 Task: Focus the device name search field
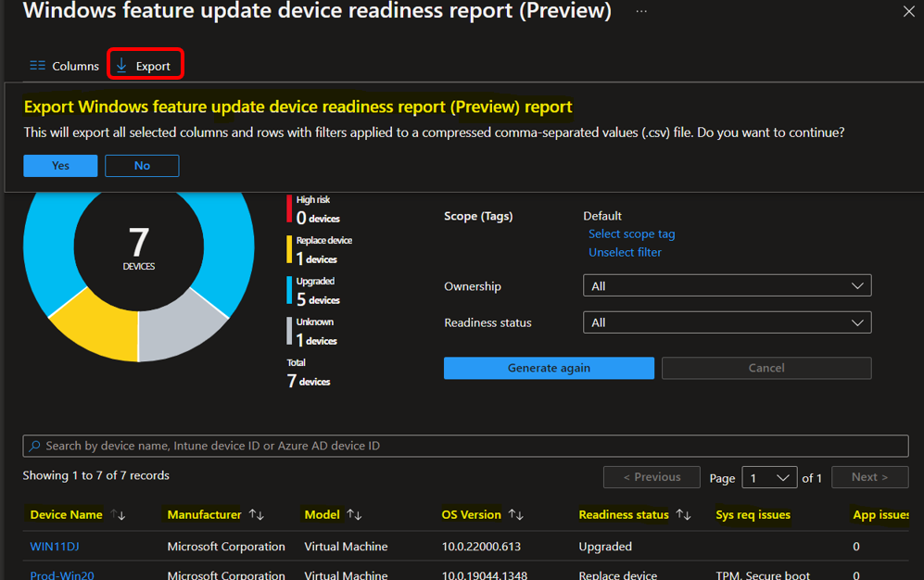465,446
